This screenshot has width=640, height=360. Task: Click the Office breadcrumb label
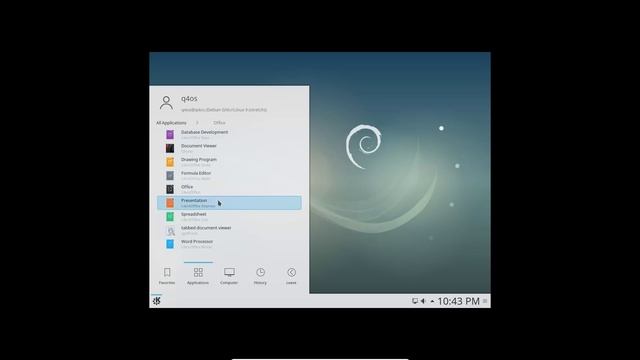tap(219, 123)
